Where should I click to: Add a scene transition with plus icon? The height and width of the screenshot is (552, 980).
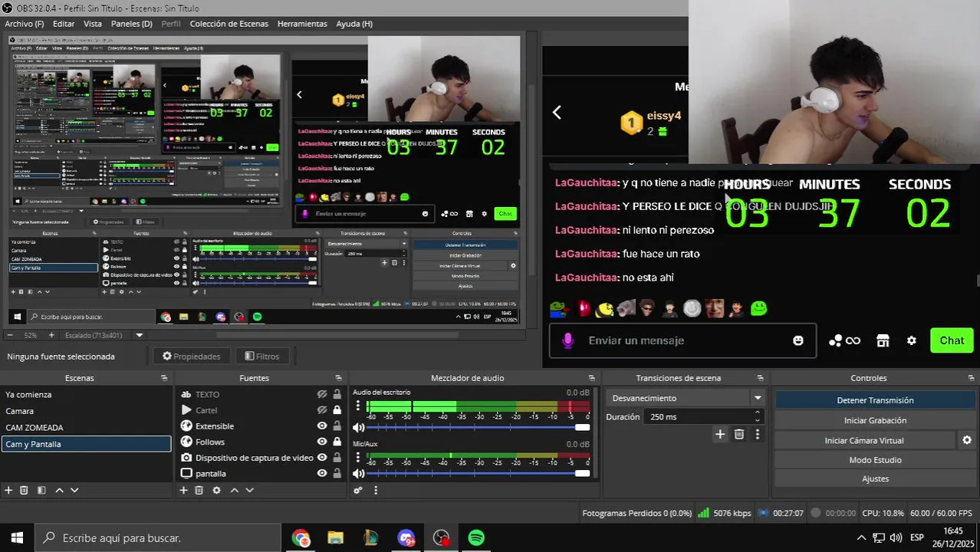point(720,434)
